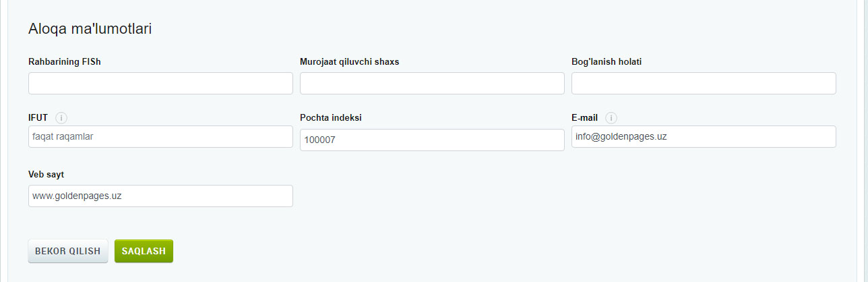Select the Veb sayt input field
Viewport: 868px width, 282px height.
(x=160, y=196)
